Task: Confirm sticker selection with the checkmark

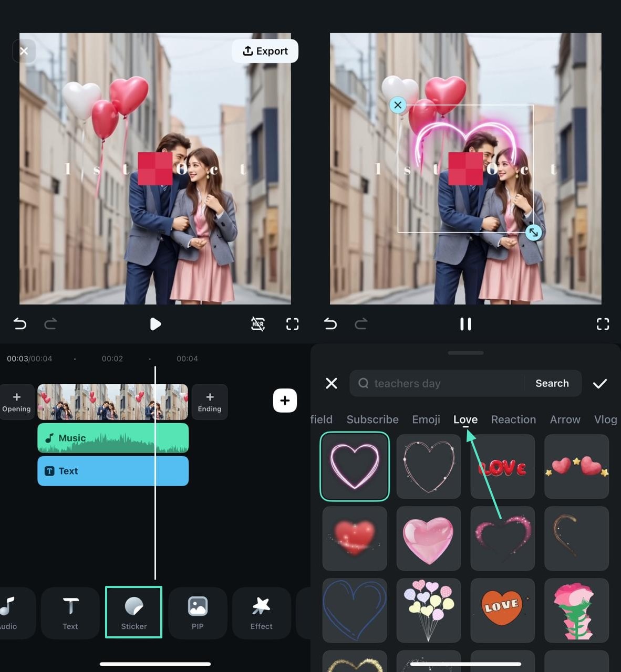Action: [600, 383]
